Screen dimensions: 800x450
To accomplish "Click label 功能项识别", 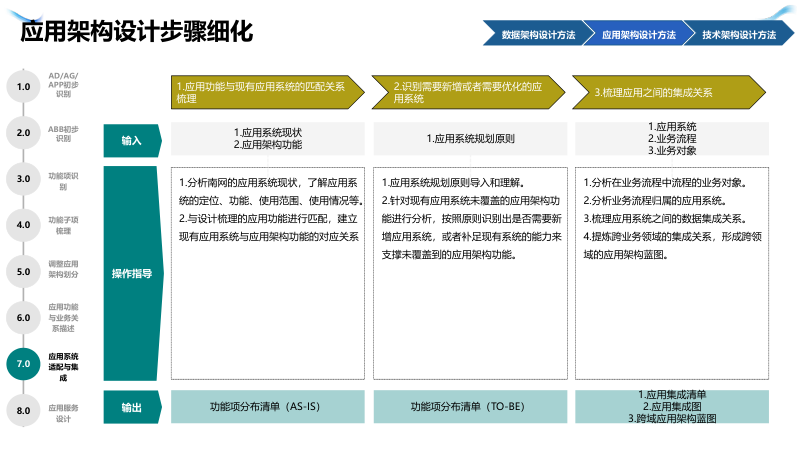I will [x=63, y=181].
